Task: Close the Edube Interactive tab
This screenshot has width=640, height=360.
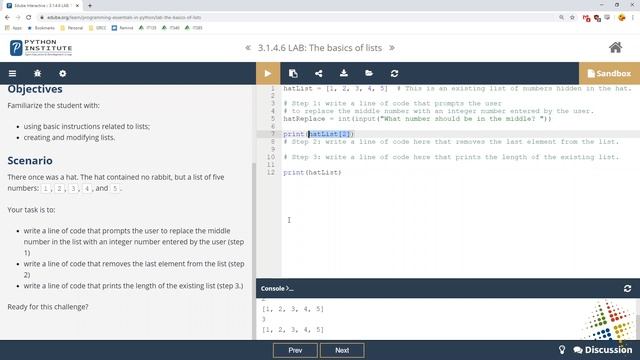Action: 77,6
